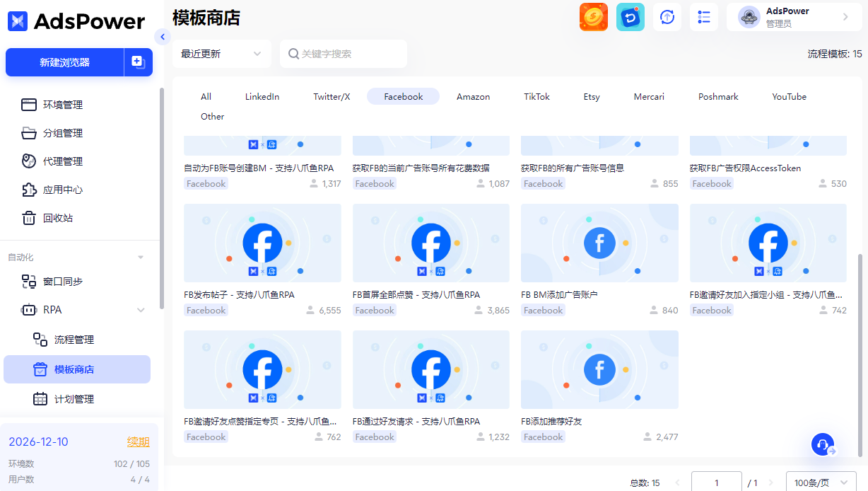Select the 窗口同步 window sync icon

[28, 281]
